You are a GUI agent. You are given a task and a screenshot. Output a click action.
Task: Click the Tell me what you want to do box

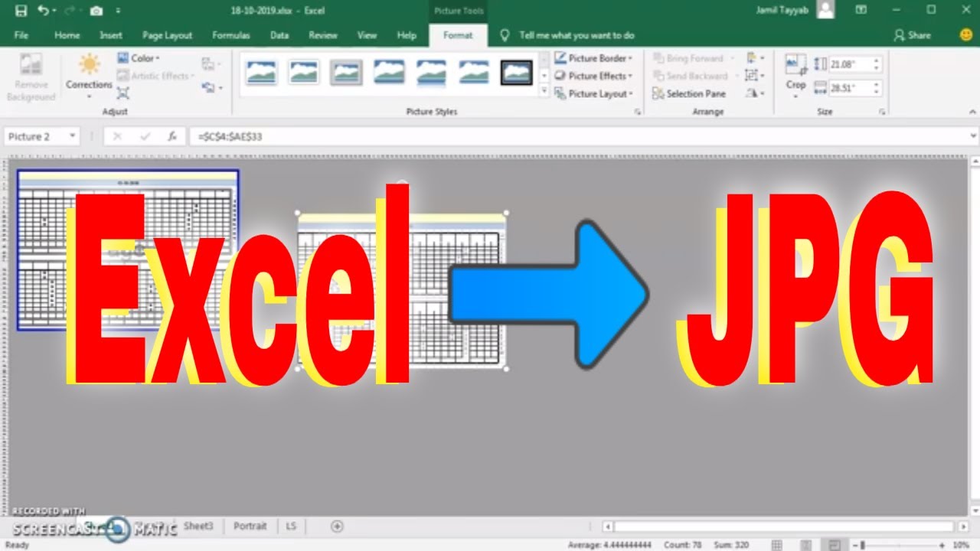(568, 35)
